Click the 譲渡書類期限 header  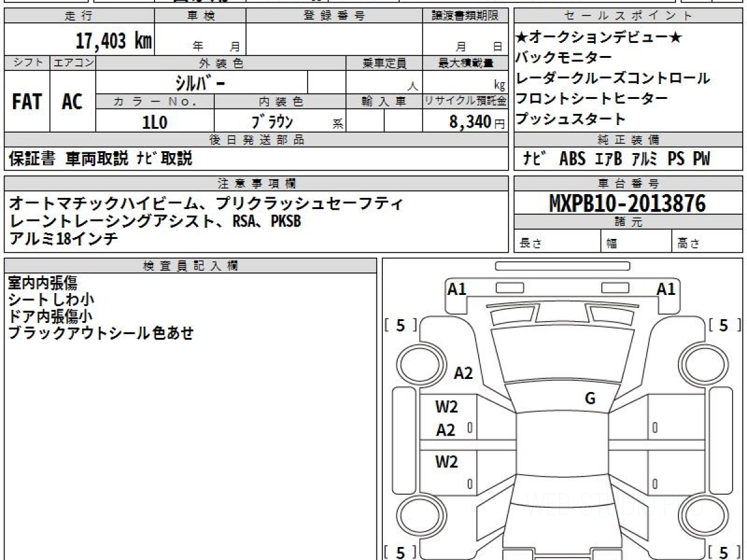[x=465, y=16]
